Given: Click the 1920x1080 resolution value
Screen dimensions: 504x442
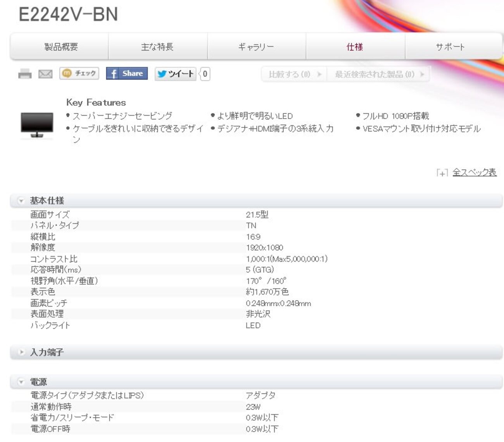Looking at the screenshot, I should (264, 248).
